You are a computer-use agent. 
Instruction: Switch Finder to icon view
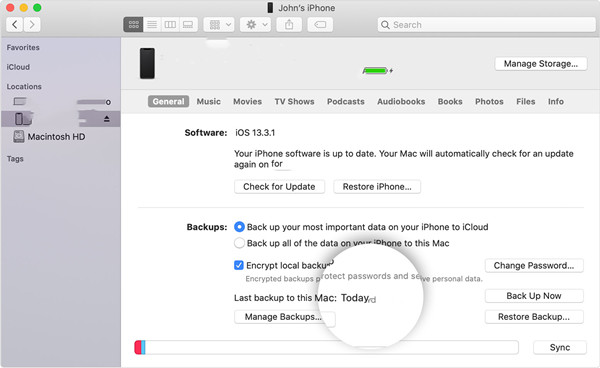(x=133, y=24)
